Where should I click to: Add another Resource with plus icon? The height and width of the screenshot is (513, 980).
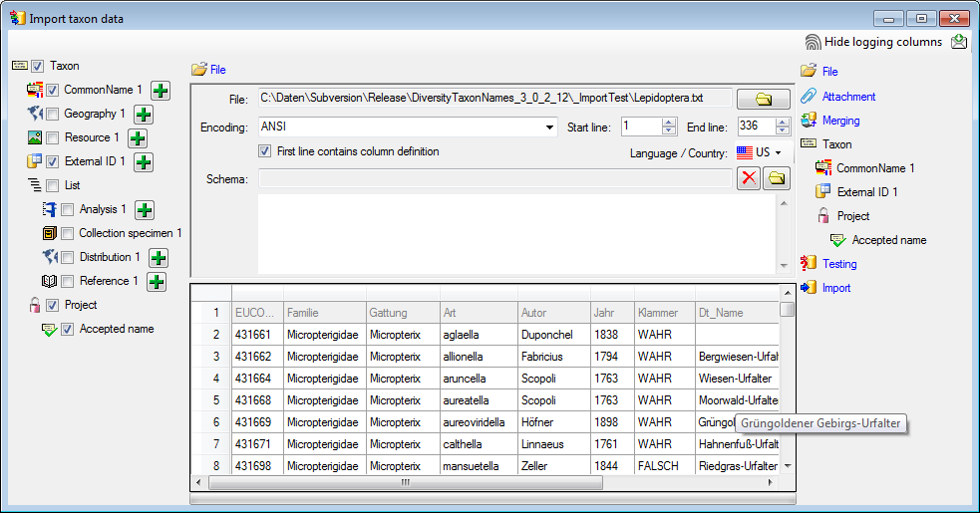pos(137,138)
